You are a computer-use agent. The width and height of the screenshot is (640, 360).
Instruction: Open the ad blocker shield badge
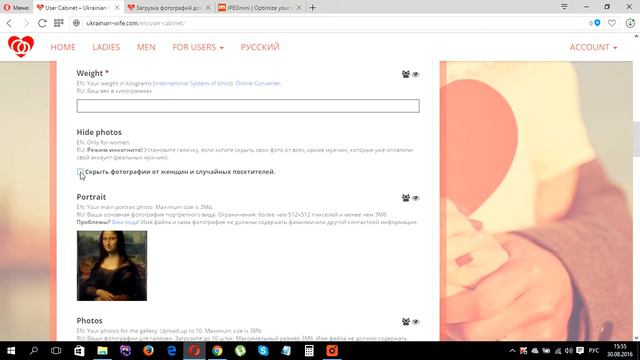click(x=595, y=23)
